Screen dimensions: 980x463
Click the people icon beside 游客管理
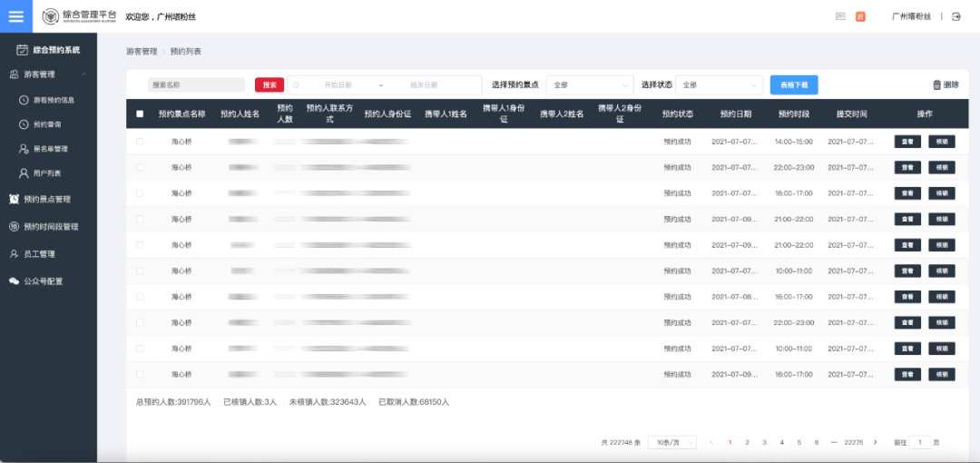(x=14, y=74)
